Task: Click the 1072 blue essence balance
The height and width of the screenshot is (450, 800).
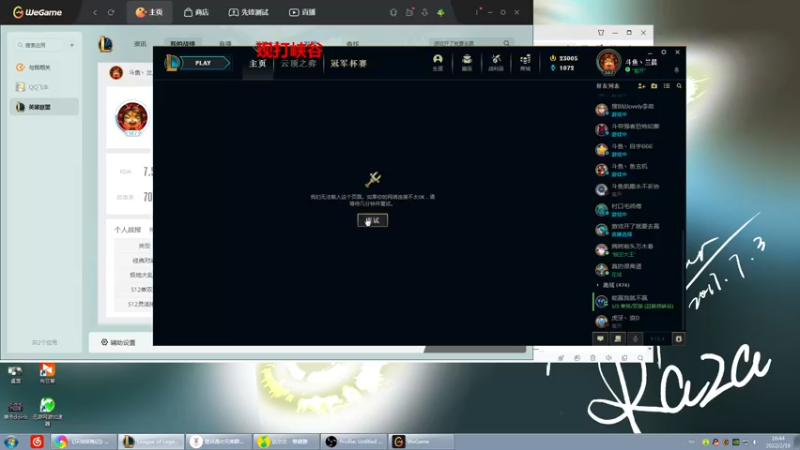Action: [x=563, y=68]
